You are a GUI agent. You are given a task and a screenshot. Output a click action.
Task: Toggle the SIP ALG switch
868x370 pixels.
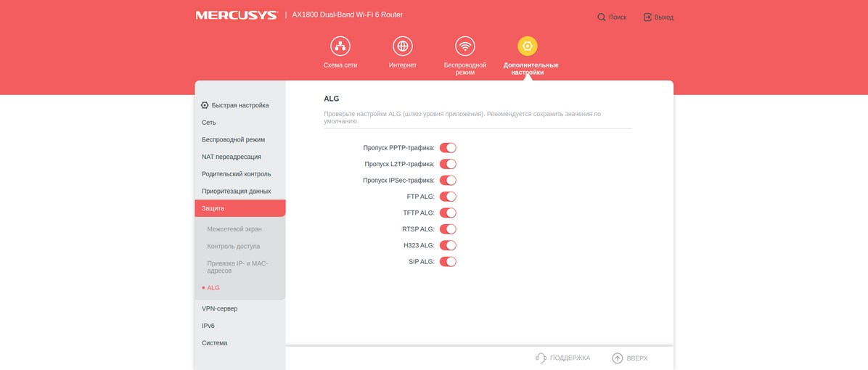click(448, 262)
